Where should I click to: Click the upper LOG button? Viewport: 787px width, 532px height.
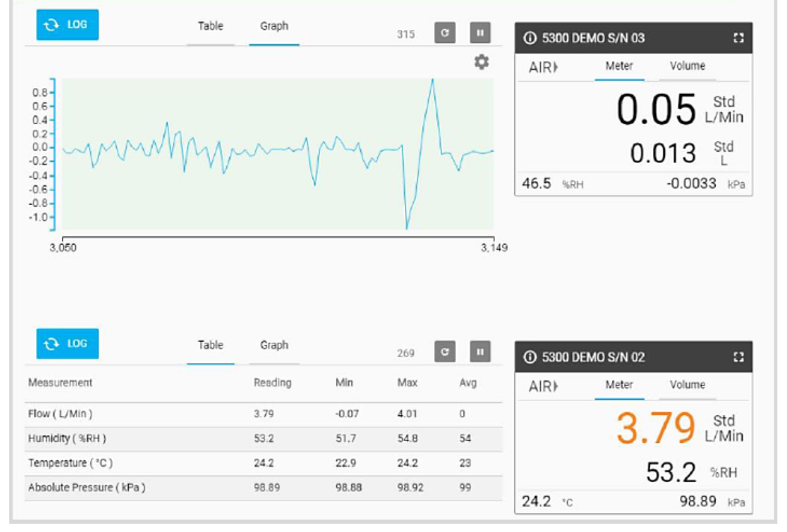pyautogui.click(x=67, y=25)
